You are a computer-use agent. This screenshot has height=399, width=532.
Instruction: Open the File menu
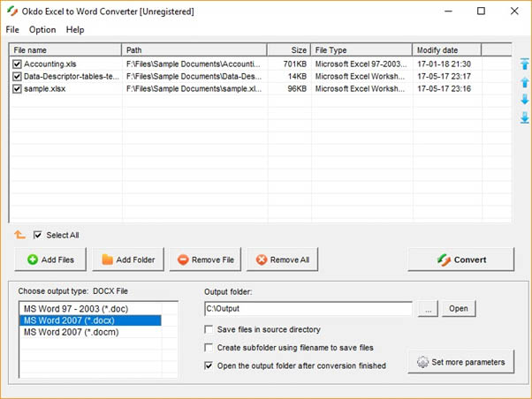coord(12,30)
